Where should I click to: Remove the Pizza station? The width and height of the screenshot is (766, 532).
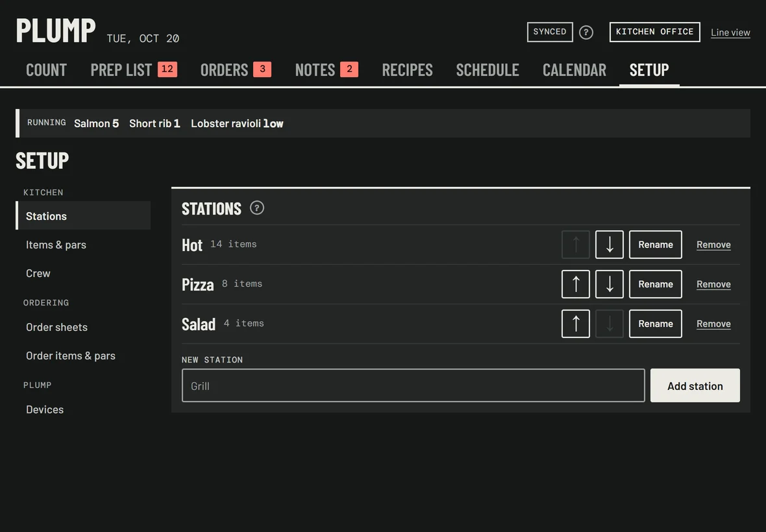point(713,284)
